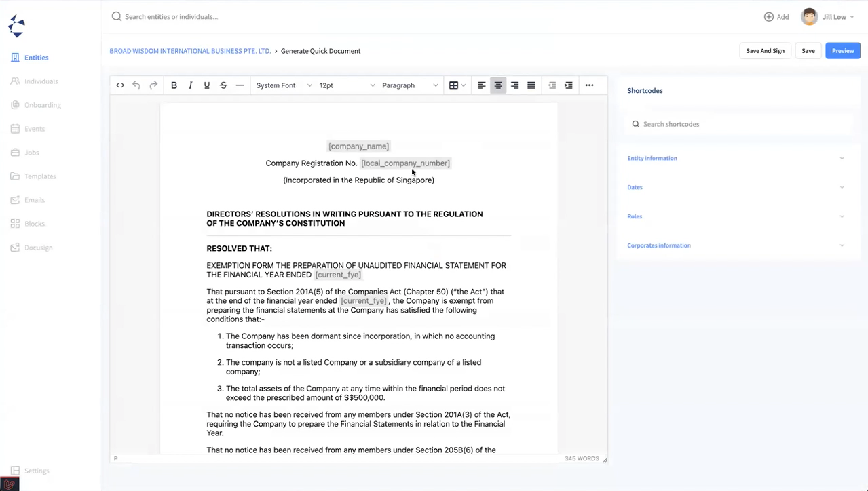Click the RESOLVED THAT: heading
The image size is (868, 491).
point(239,249)
